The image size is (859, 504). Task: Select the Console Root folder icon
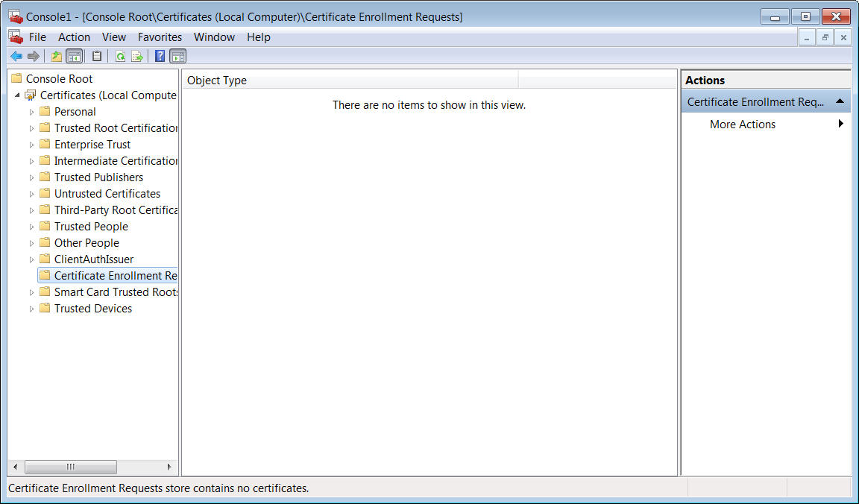tap(16, 78)
